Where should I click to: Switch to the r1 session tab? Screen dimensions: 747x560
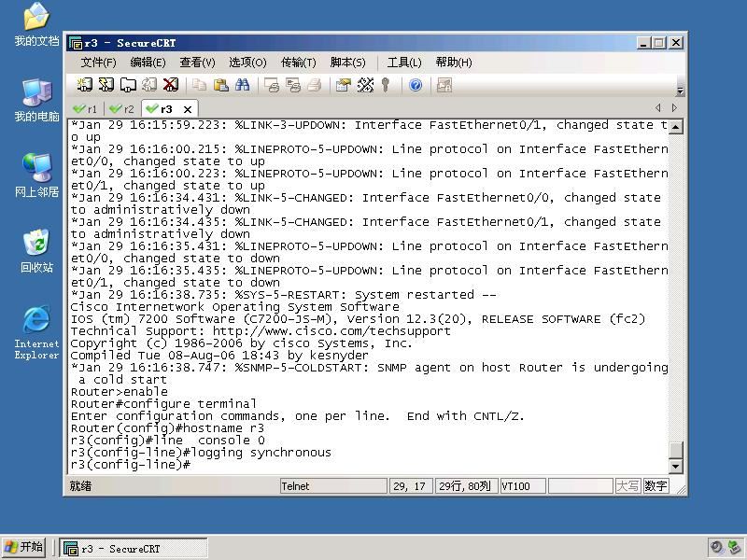coord(86,109)
